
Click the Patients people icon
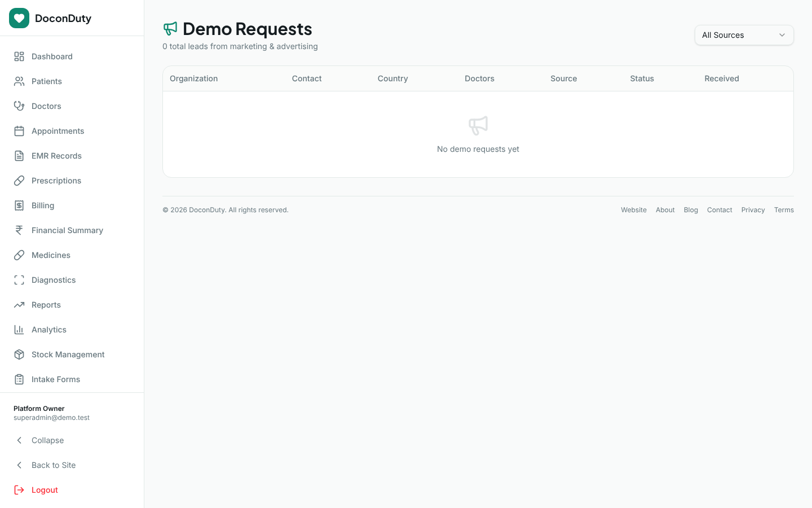[x=19, y=81]
